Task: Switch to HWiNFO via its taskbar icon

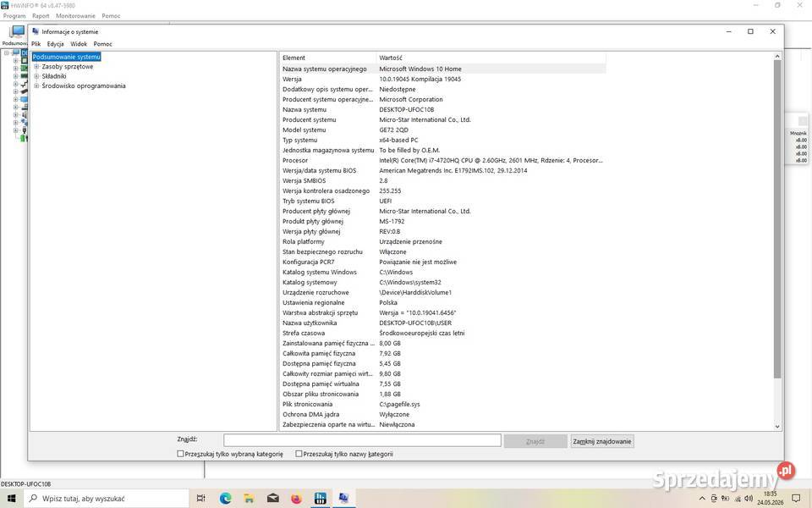Action: pos(320,498)
